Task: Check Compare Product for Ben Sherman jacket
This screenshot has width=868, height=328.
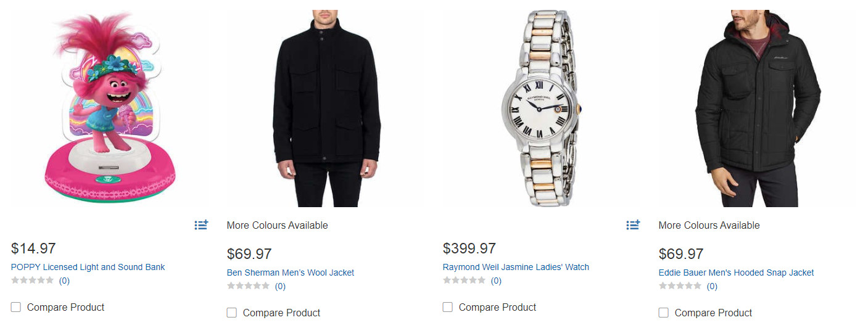Action: 232,313
